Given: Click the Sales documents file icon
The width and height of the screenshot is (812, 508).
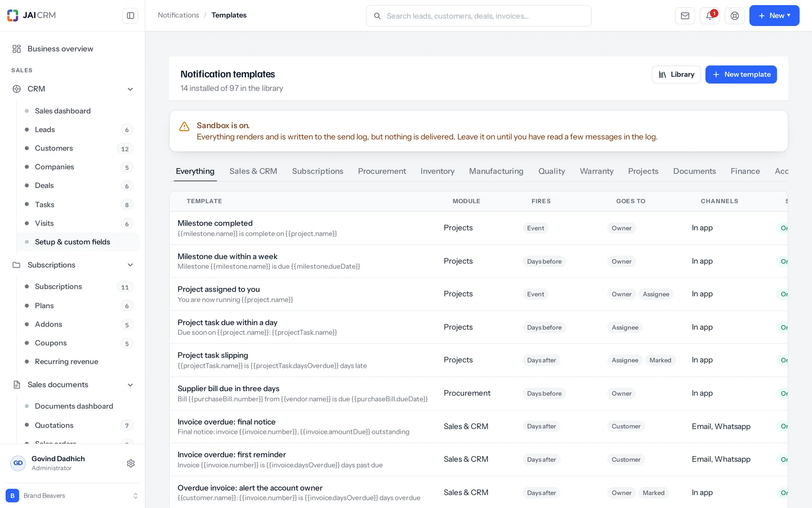Looking at the screenshot, I should pos(16,385).
